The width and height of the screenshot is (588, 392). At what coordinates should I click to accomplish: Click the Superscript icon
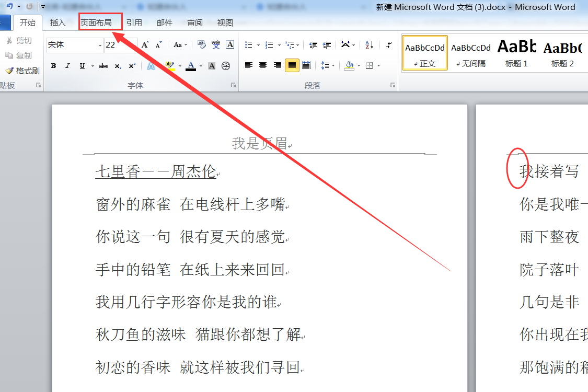coord(132,66)
